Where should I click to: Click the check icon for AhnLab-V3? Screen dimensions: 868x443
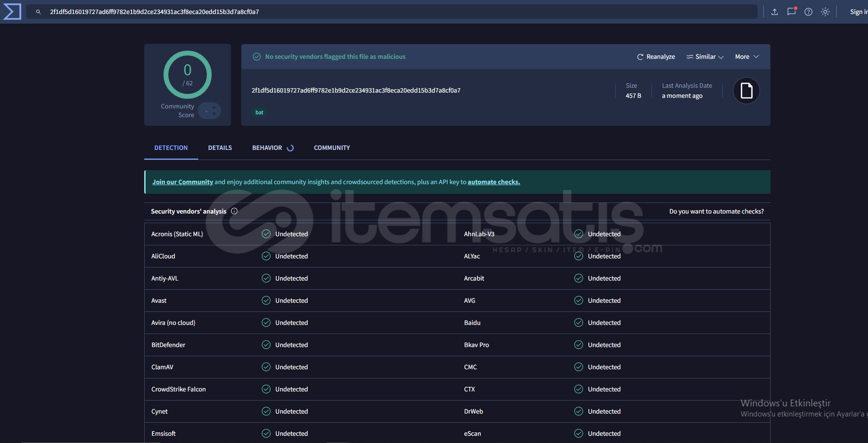tap(579, 234)
